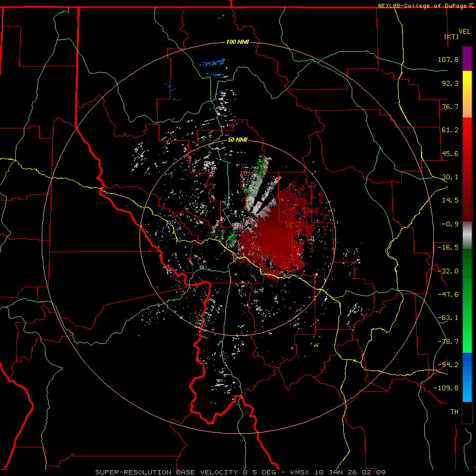Click the -16.5 velocity scale value
The height and width of the screenshot is (476, 476).
[x=448, y=248]
